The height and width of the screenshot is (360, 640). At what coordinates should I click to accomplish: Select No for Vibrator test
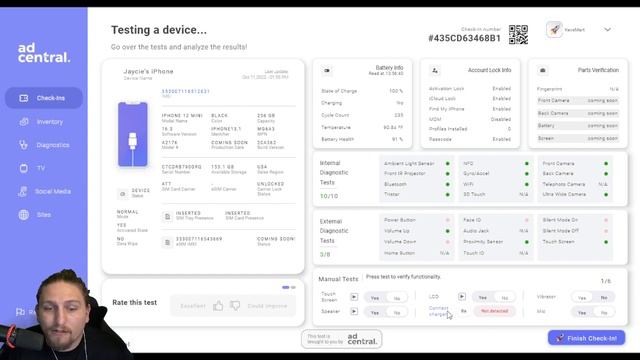coord(604,298)
